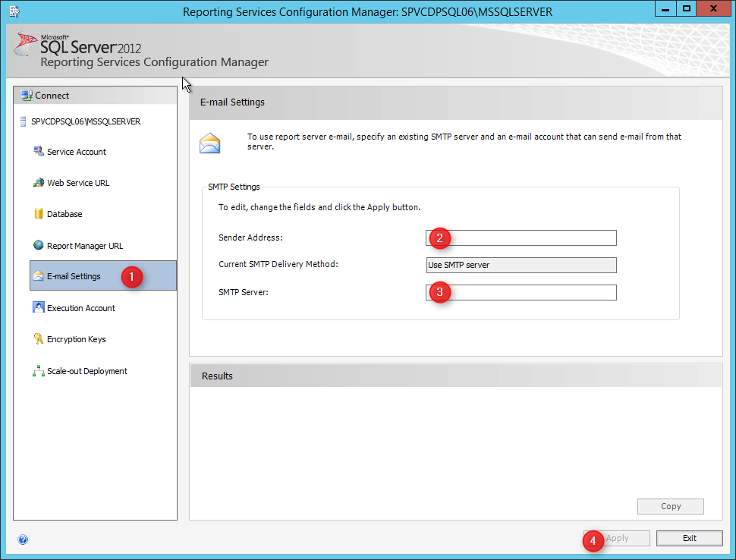Click the server instance icon in sidebar
Viewport: 736px width, 560px height.
pyautogui.click(x=23, y=121)
